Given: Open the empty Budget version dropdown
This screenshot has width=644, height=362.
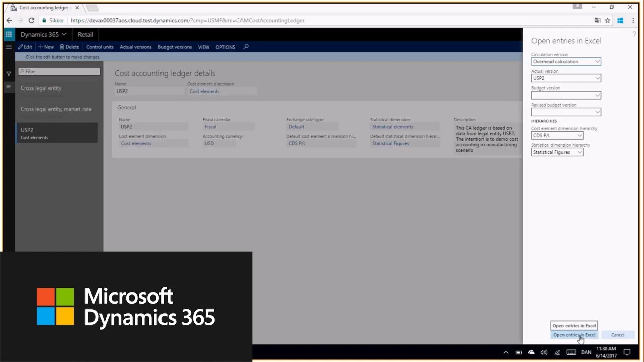Looking at the screenshot, I should coord(597,95).
